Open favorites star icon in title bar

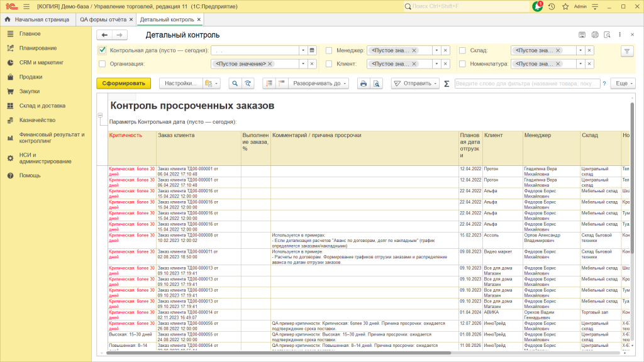click(565, 6)
